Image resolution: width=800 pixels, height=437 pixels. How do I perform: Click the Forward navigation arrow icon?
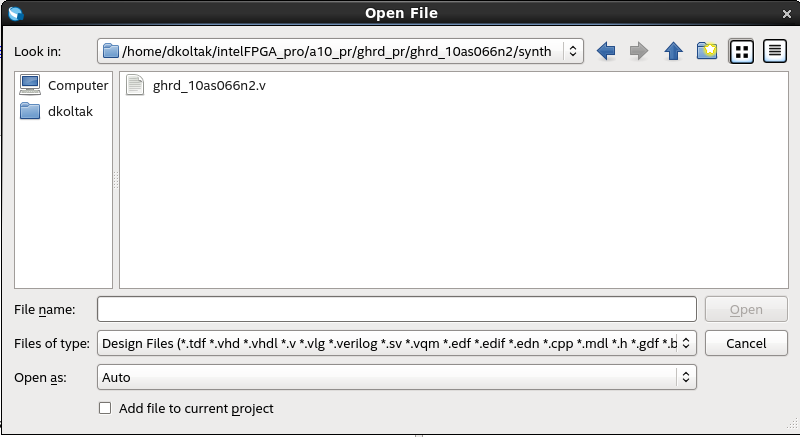pyautogui.click(x=638, y=51)
